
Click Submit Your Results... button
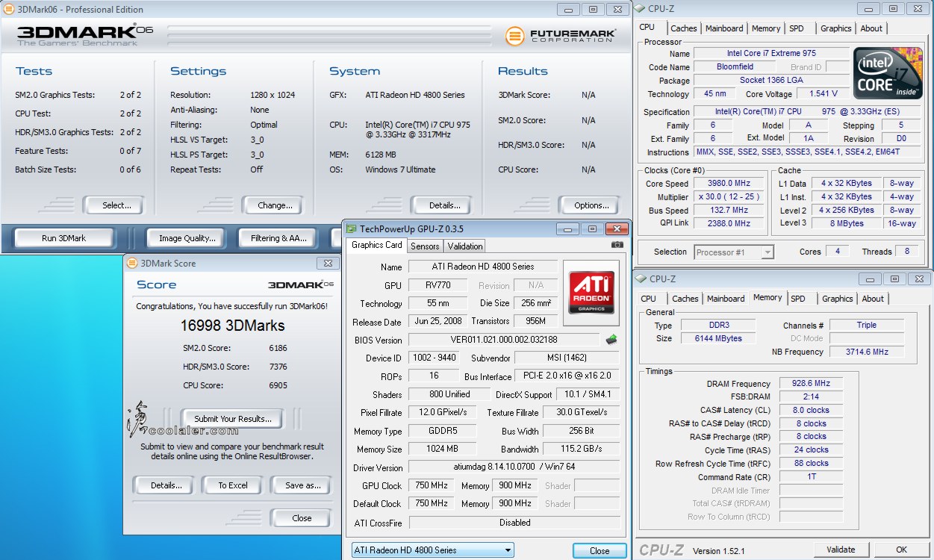click(232, 419)
